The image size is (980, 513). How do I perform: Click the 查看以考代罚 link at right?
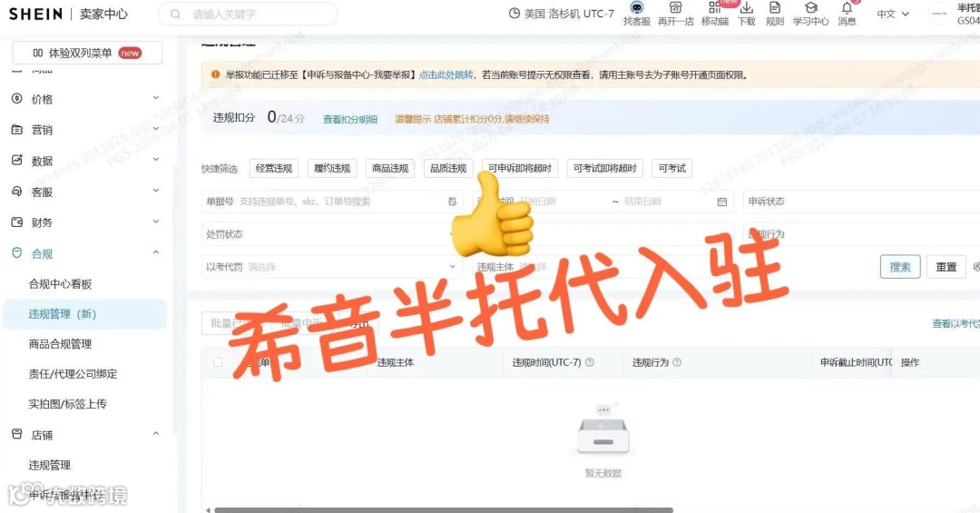956,323
